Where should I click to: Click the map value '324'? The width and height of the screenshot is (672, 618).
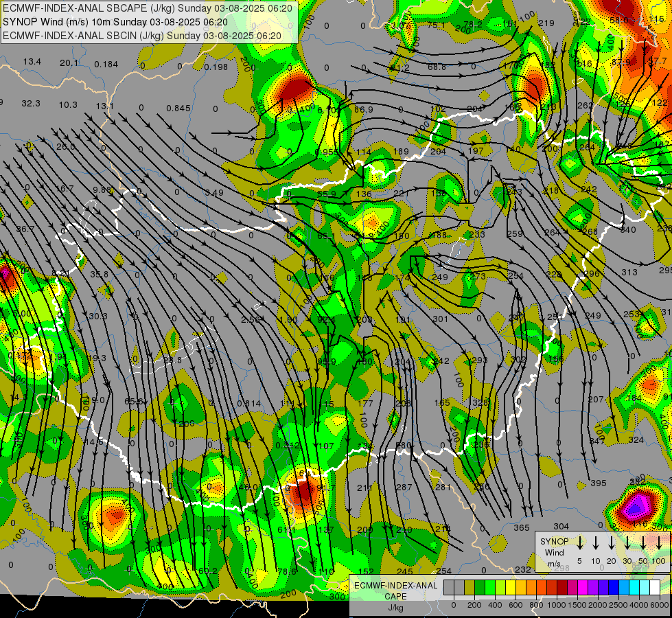(636, 439)
